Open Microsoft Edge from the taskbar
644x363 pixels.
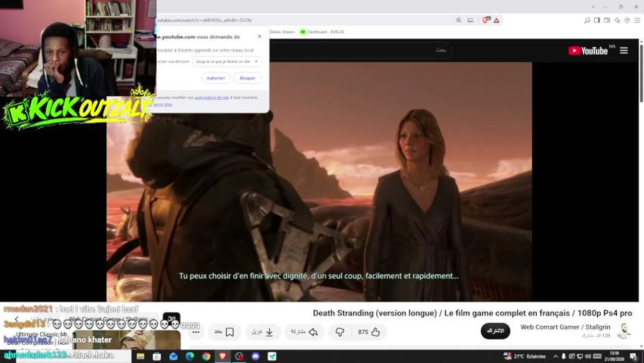point(190,356)
